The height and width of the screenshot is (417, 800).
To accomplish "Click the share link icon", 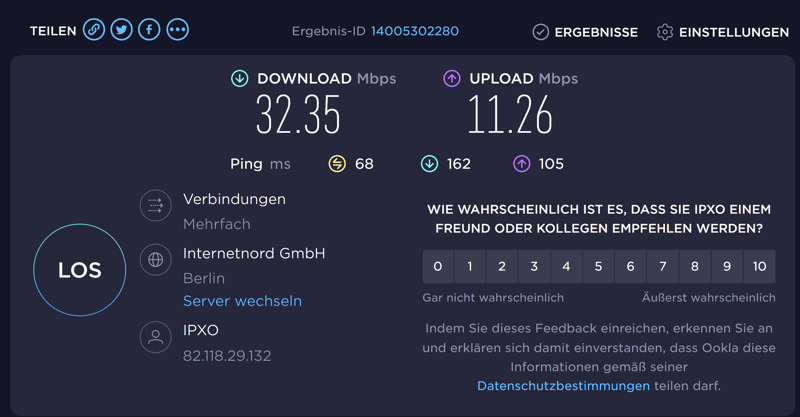I will [x=94, y=30].
